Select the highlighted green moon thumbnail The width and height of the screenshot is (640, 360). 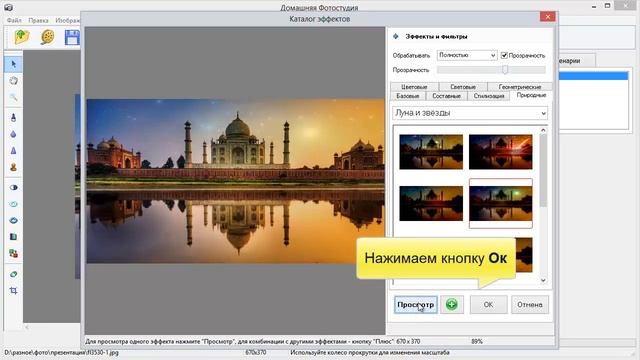[x=501, y=203]
